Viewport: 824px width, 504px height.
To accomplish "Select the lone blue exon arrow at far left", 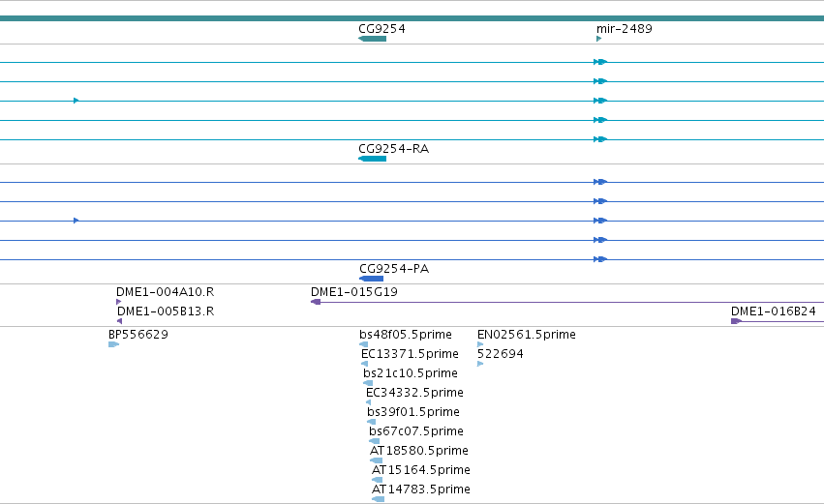I will click(76, 221).
